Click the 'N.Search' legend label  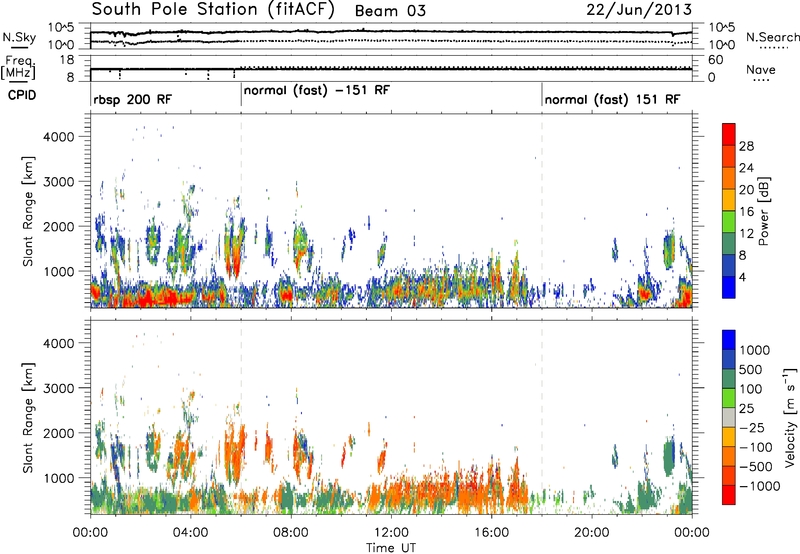coord(772,37)
